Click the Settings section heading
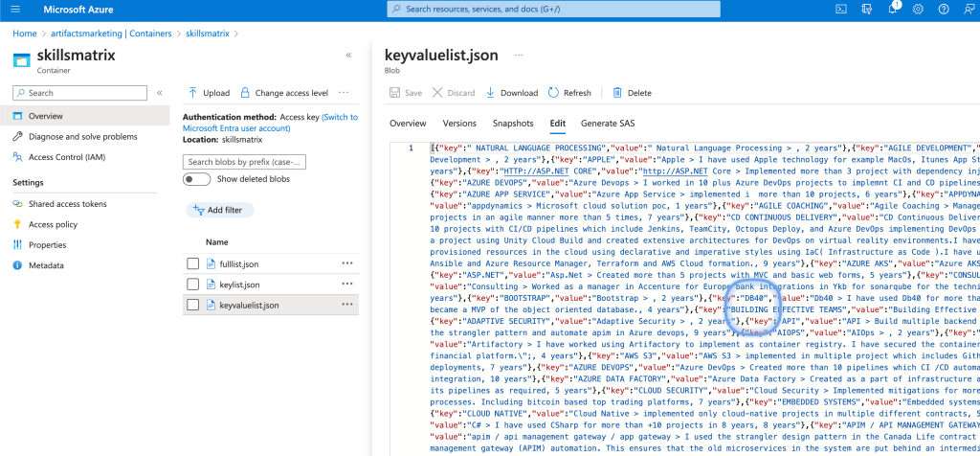This screenshot has width=980, height=456. [28, 183]
